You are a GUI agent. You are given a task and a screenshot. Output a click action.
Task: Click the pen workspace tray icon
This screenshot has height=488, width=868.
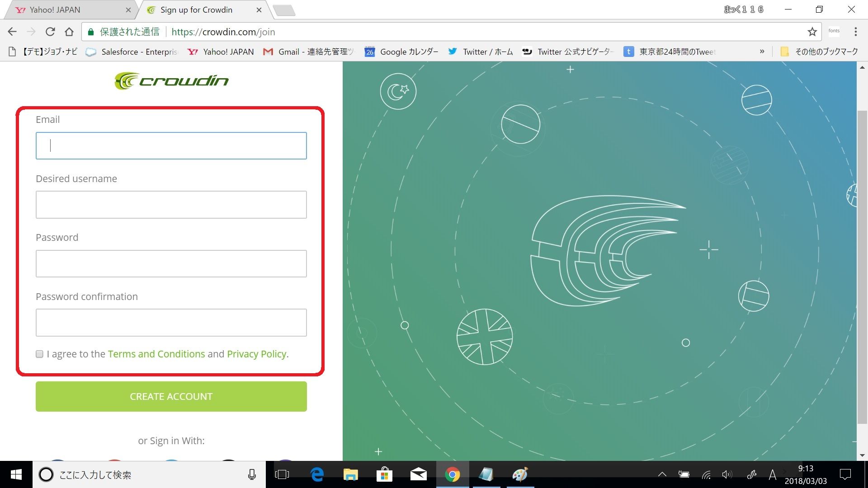(751, 474)
